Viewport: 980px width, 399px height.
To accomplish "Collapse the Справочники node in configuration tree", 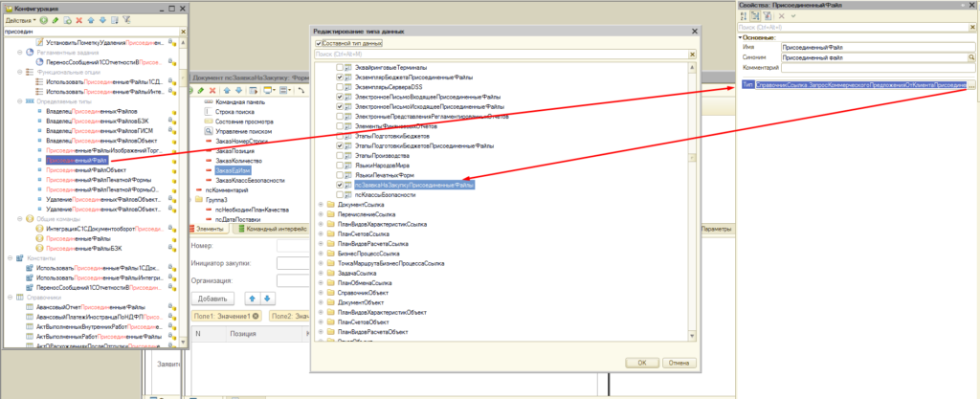I will 11,298.
